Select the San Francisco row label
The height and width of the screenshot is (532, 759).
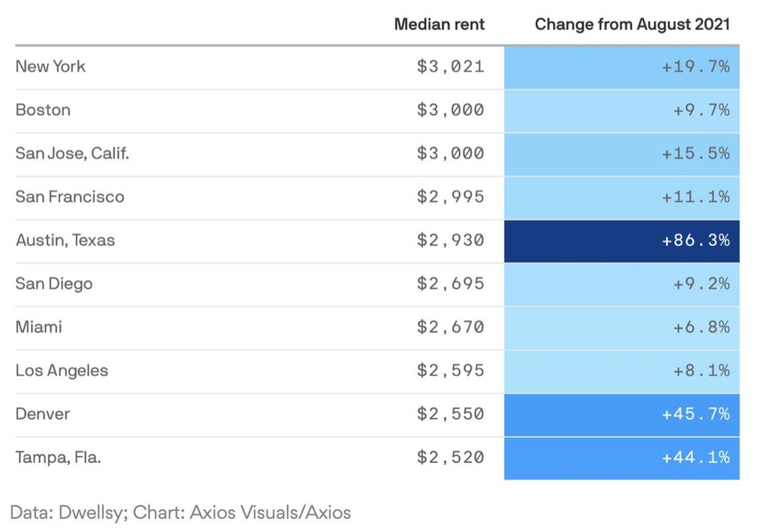click(69, 196)
